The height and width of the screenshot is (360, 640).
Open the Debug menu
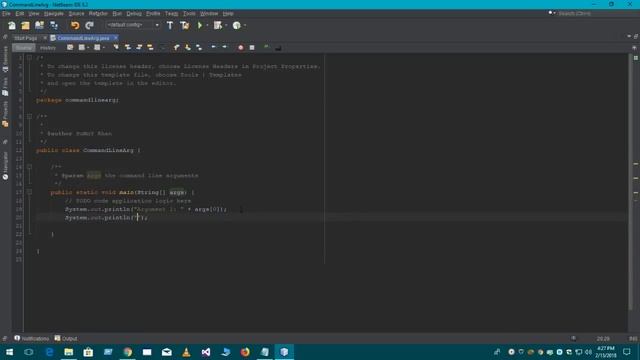[134, 13]
